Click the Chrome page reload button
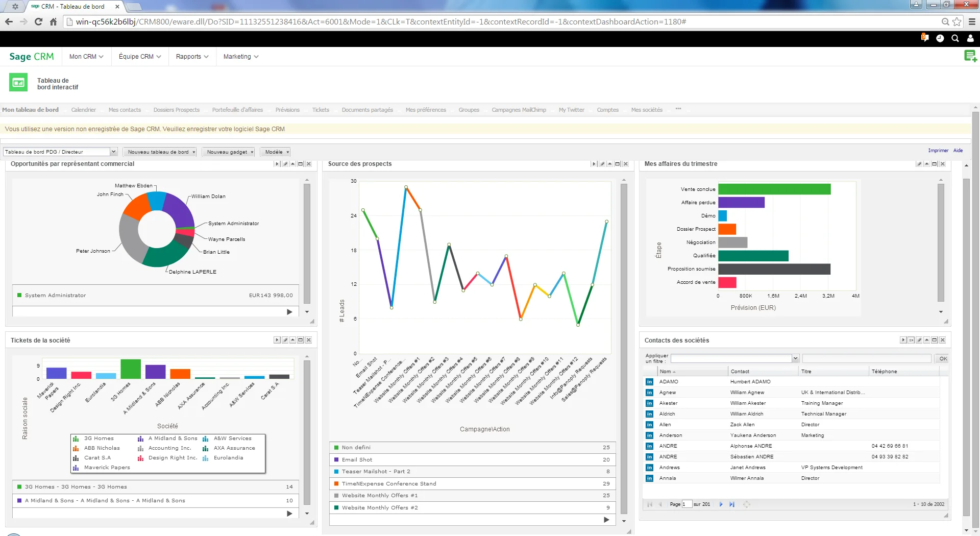 coord(38,21)
